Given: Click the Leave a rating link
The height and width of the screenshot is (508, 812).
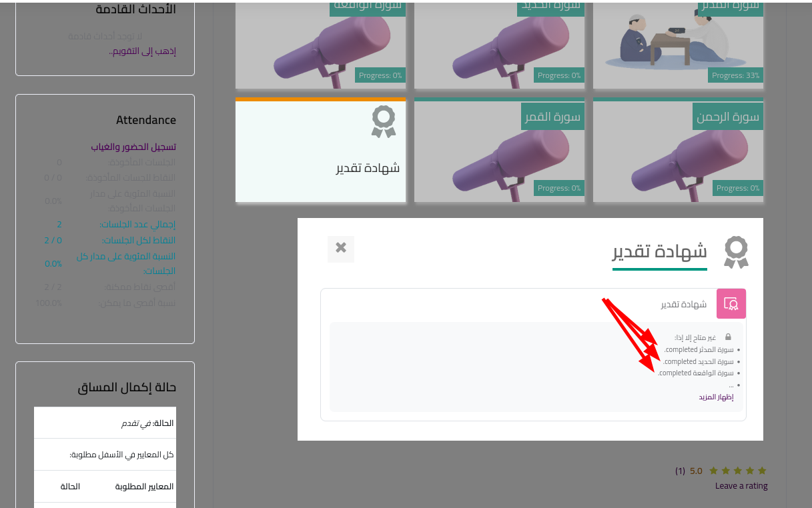Looking at the screenshot, I should (741, 486).
